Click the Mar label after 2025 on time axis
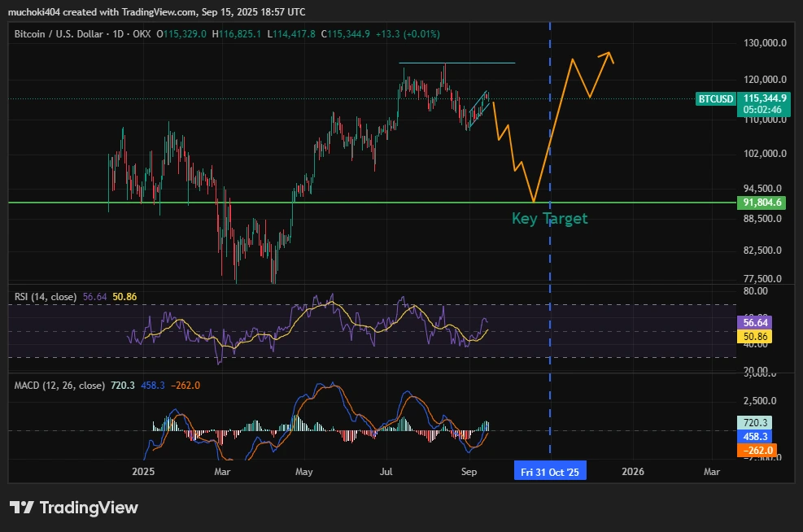Image resolution: width=803 pixels, height=532 pixels. [x=222, y=472]
